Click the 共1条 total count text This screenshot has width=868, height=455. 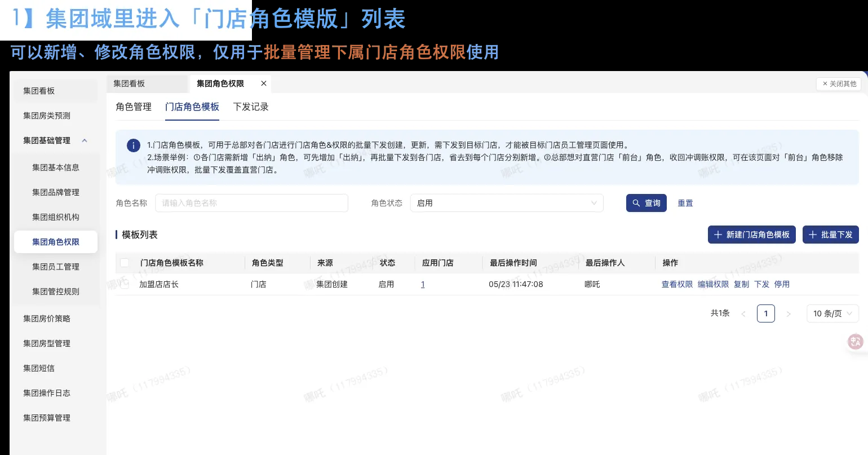[x=720, y=313]
